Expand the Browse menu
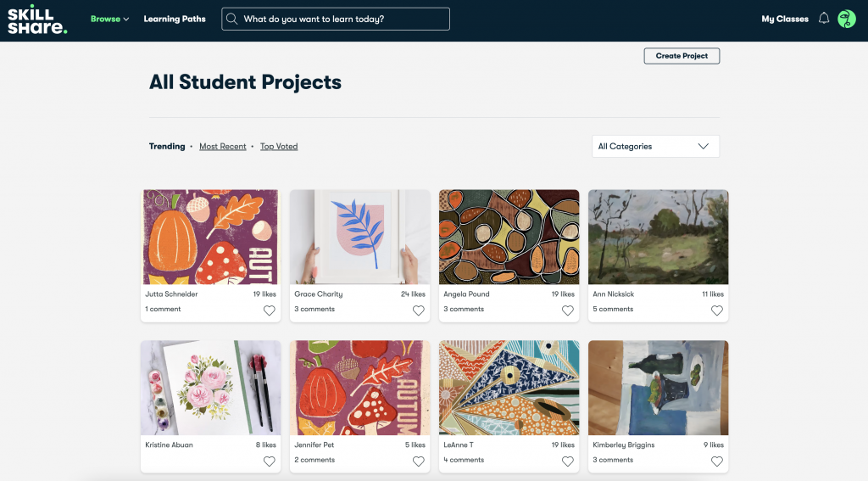This screenshot has height=481, width=868. [x=109, y=19]
